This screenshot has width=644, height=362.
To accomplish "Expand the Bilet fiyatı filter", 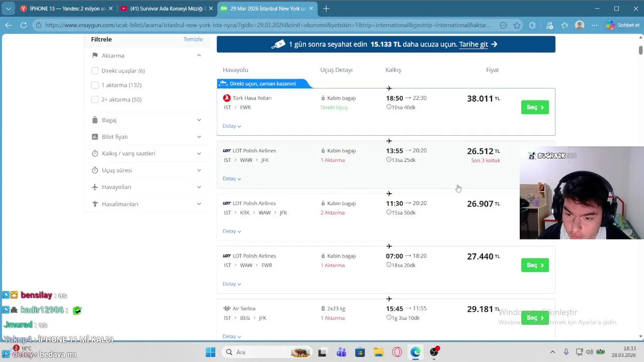I will 199,137.
